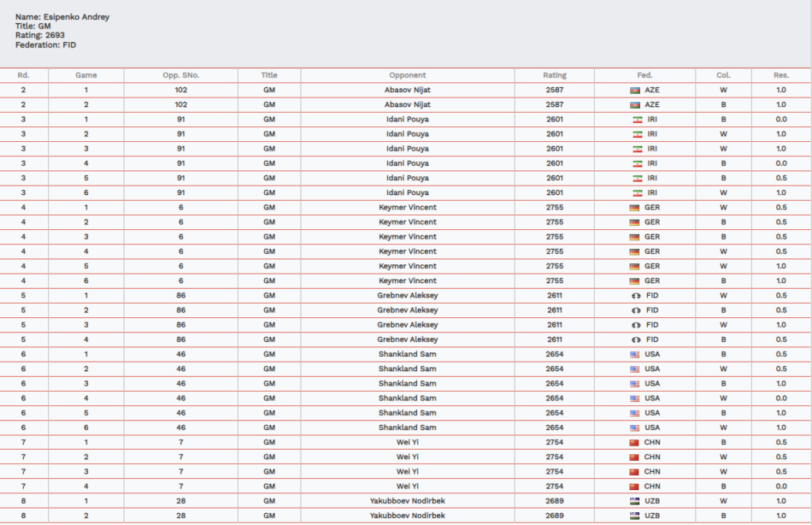Select the Res. column header

[x=781, y=75]
